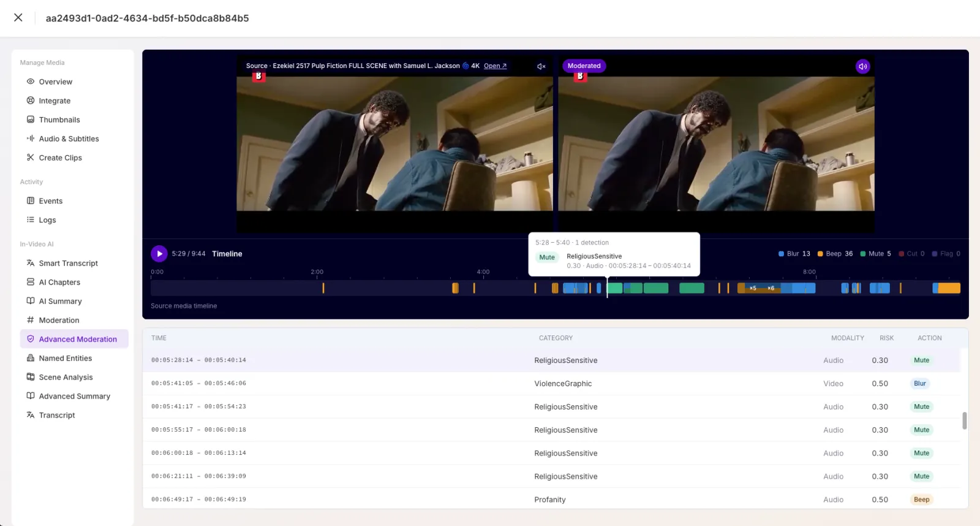Screen dimensions: 980x526
Task: Click the ViolenceGraphic category cell
Action: [563, 384]
